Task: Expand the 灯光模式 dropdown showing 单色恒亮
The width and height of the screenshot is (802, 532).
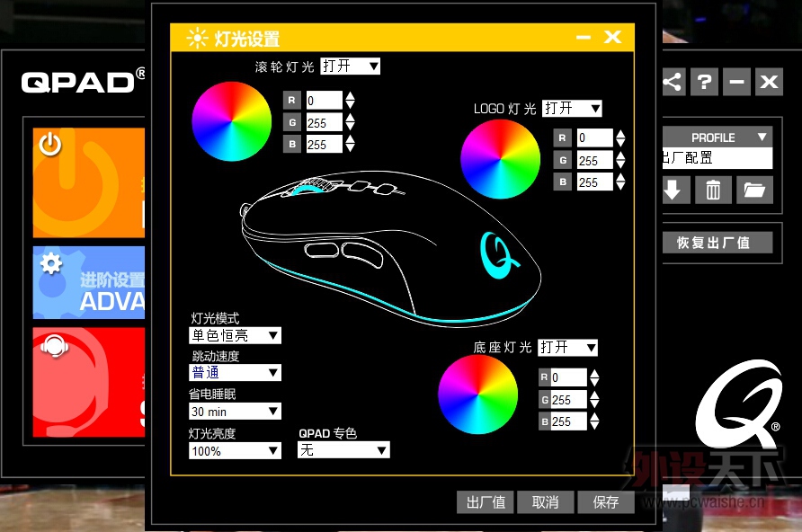Action: [x=235, y=335]
